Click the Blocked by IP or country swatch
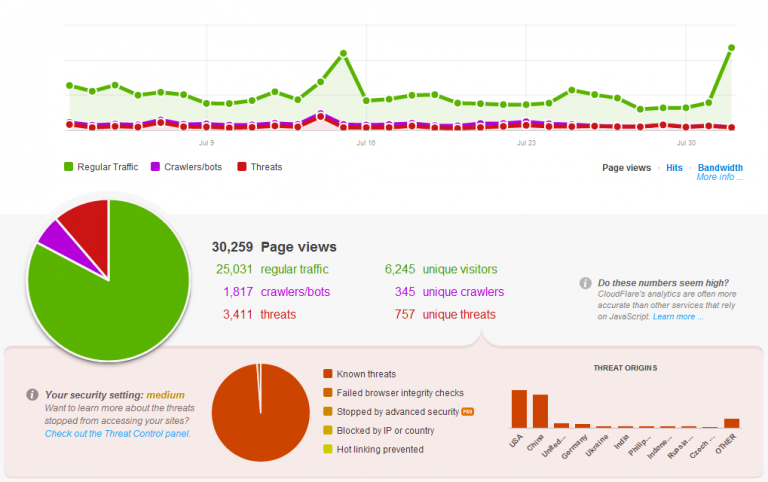The image size is (768, 482). tap(328, 430)
